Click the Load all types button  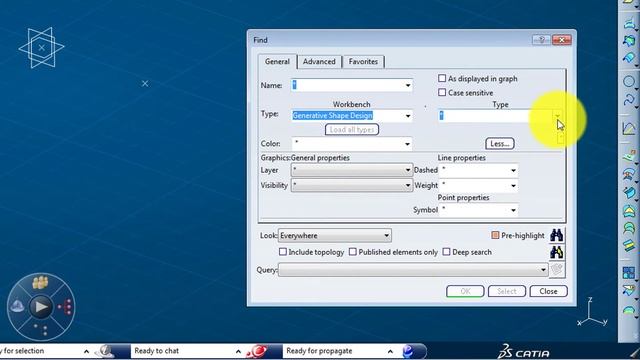(x=352, y=129)
